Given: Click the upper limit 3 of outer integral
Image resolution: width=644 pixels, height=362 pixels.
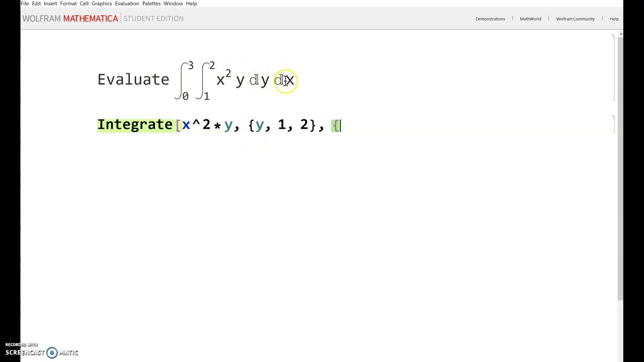Looking at the screenshot, I should [191, 66].
